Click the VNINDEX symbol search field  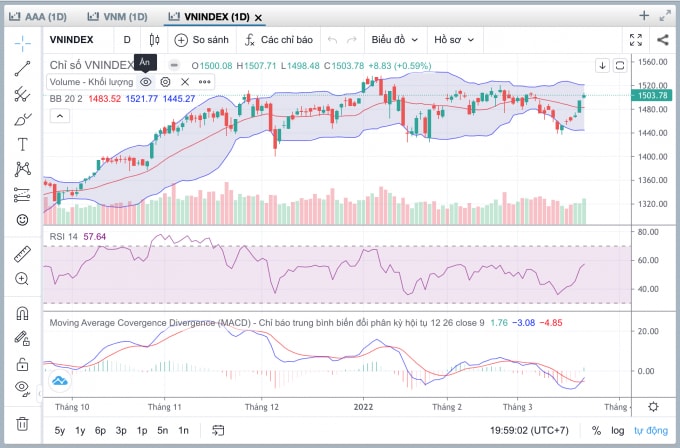72,40
